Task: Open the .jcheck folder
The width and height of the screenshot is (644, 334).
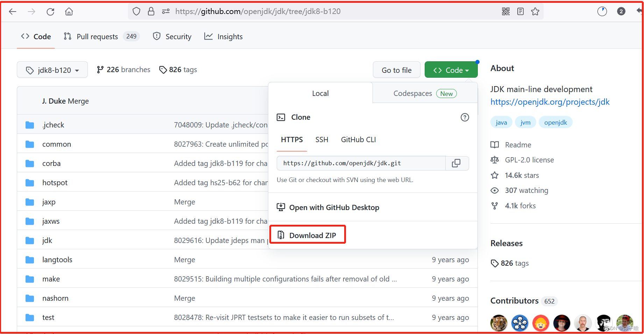Action: pyautogui.click(x=53, y=125)
